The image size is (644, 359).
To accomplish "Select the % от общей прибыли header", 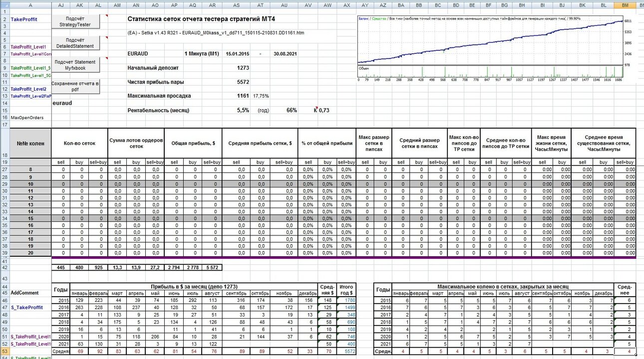I will 327,144.
